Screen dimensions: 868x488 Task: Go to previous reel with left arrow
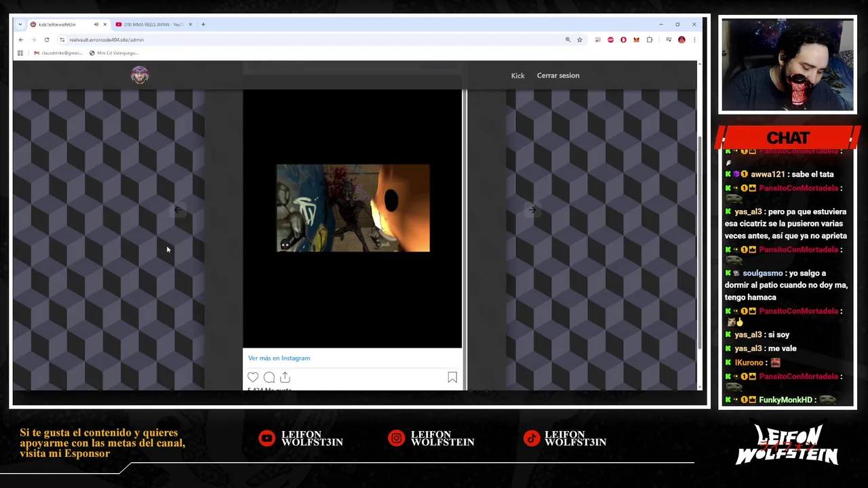click(178, 210)
